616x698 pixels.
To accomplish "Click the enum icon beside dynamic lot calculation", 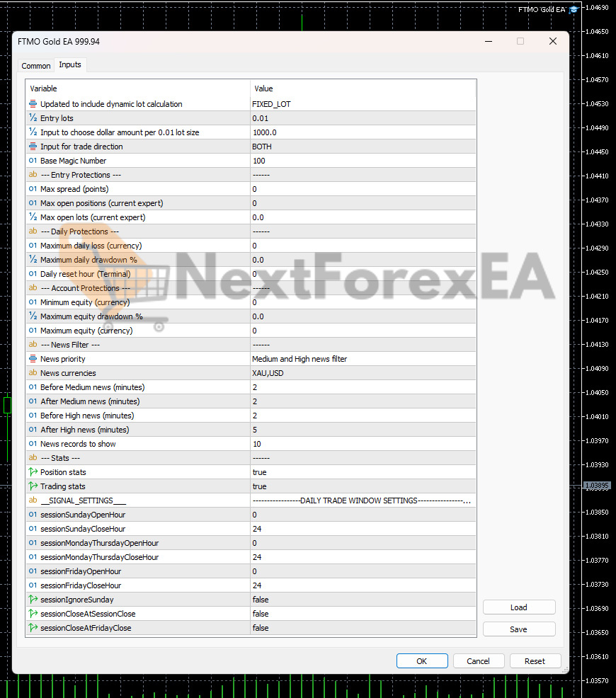I will (x=33, y=104).
